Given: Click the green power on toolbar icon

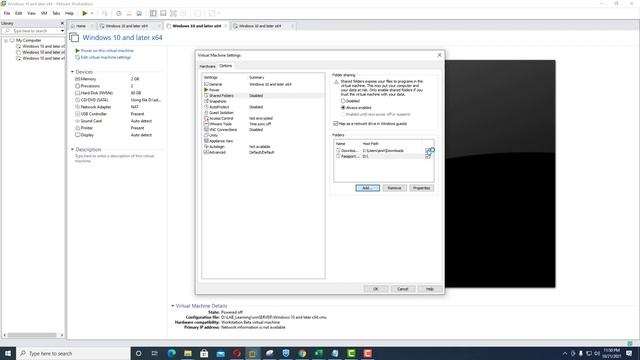Looking at the screenshot, I should pyautogui.click(x=84, y=13).
